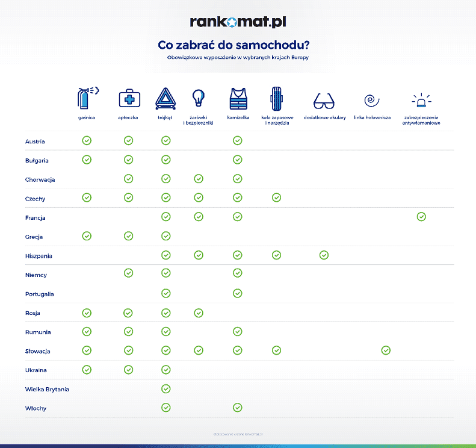Select the tow rope (linka holownicza) icon
This screenshot has height=448, width=476.
372,100
